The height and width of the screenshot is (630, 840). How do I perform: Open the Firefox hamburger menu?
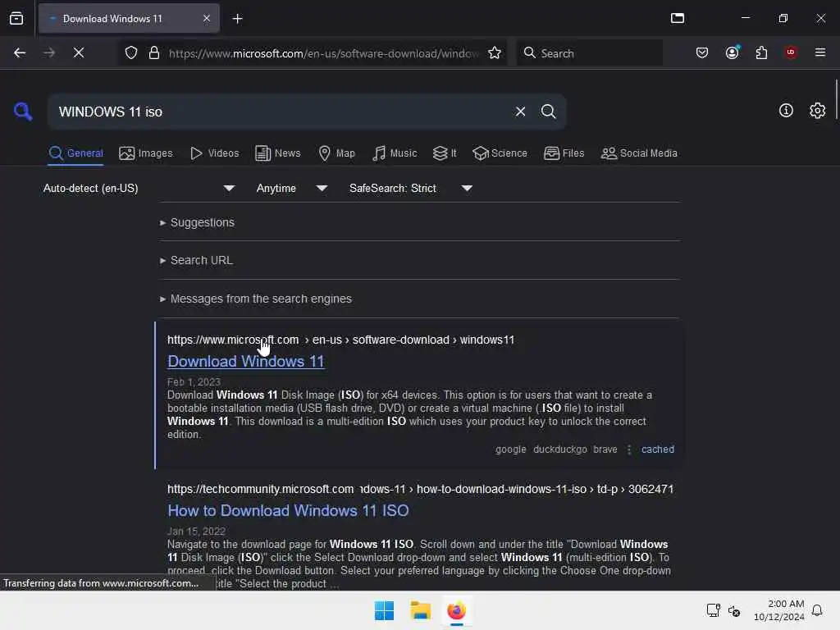point(820,52)
